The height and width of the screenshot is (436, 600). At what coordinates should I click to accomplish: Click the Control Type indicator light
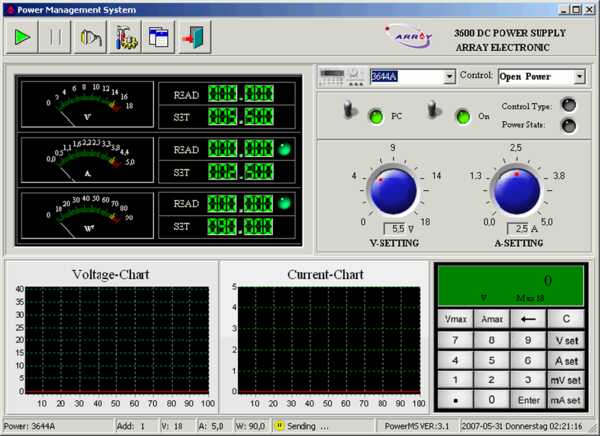click(x=569, y=105)
